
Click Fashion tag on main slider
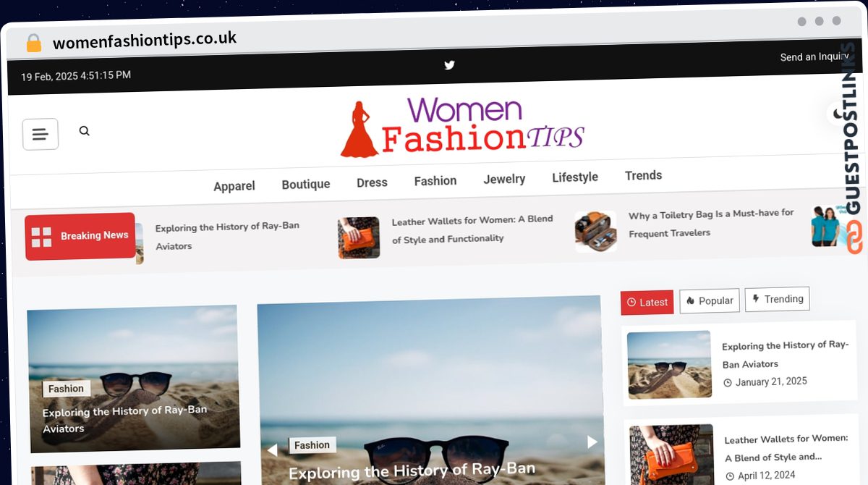click(312, 446)
